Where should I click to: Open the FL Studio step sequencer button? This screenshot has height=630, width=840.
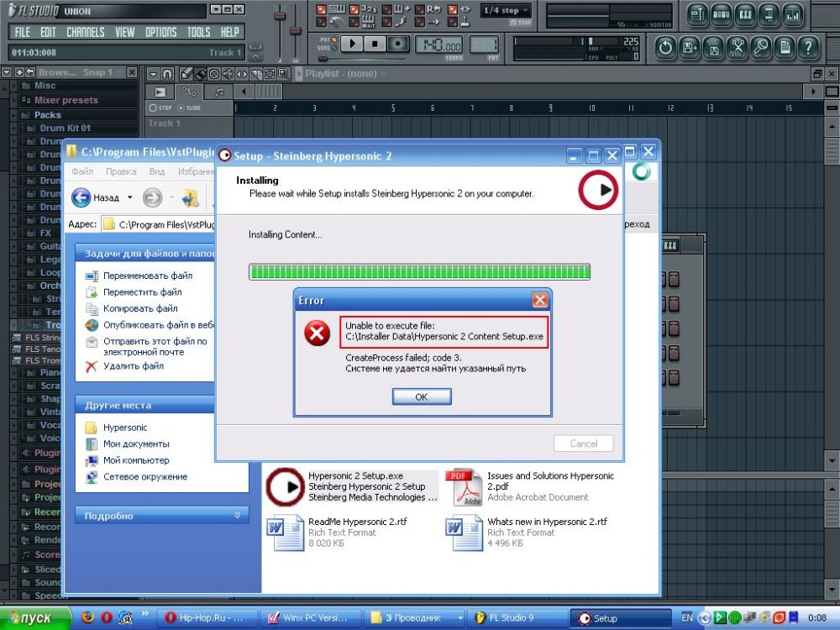(722, 15)
